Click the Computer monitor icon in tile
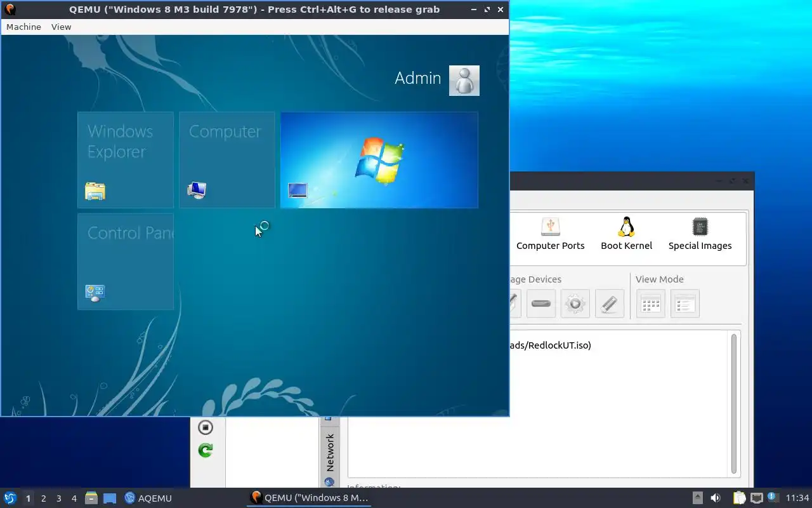812x508 pixels. click(197, 190)
